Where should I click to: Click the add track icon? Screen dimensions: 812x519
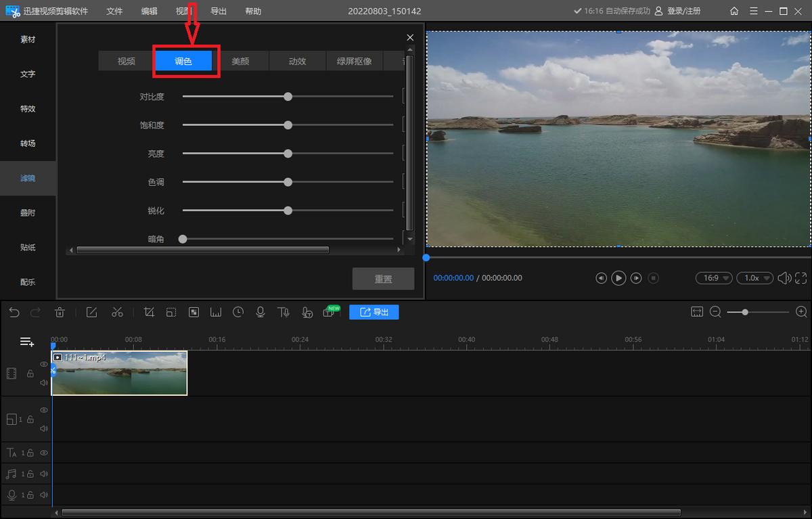pos(26,342)
